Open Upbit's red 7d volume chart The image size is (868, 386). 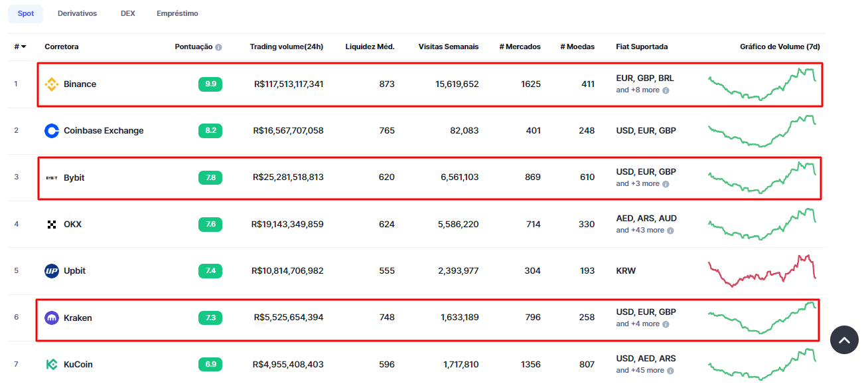point(762,271)
